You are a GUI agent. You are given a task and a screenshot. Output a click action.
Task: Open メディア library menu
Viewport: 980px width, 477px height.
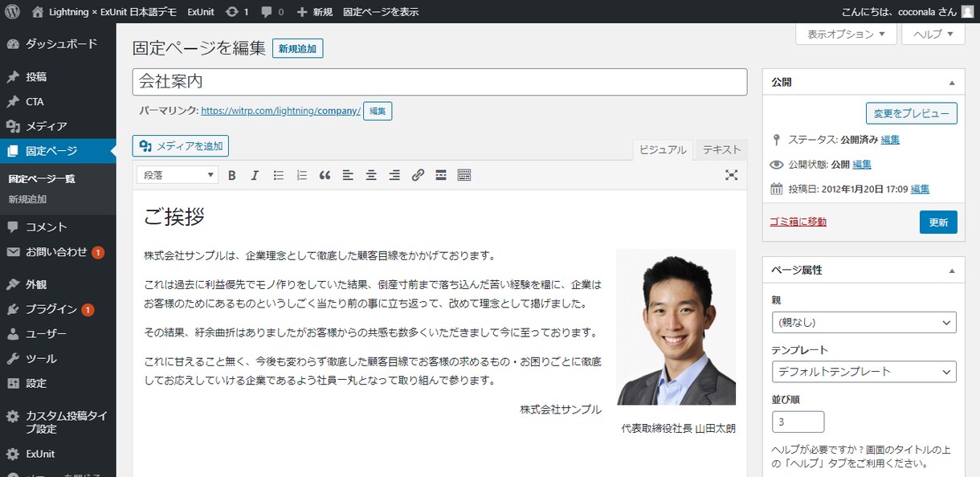pyautogui.click(x=58, y=126)
